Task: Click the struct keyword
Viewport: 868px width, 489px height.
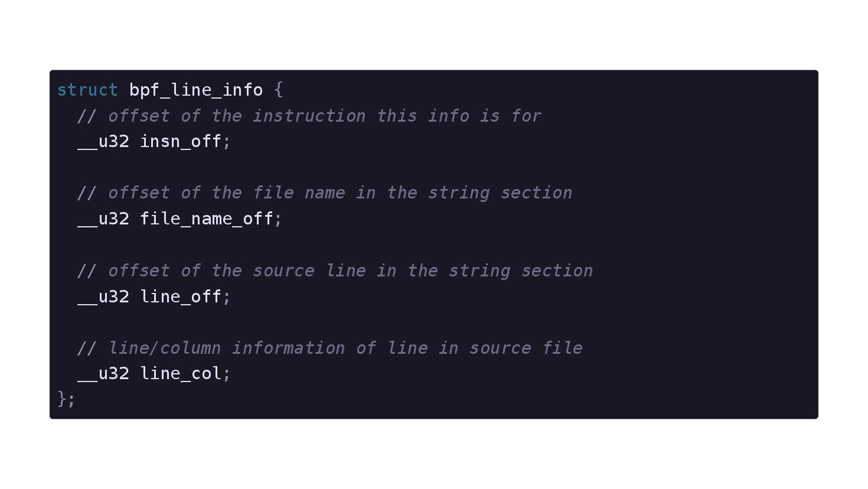Action: (x=87, y=90)
